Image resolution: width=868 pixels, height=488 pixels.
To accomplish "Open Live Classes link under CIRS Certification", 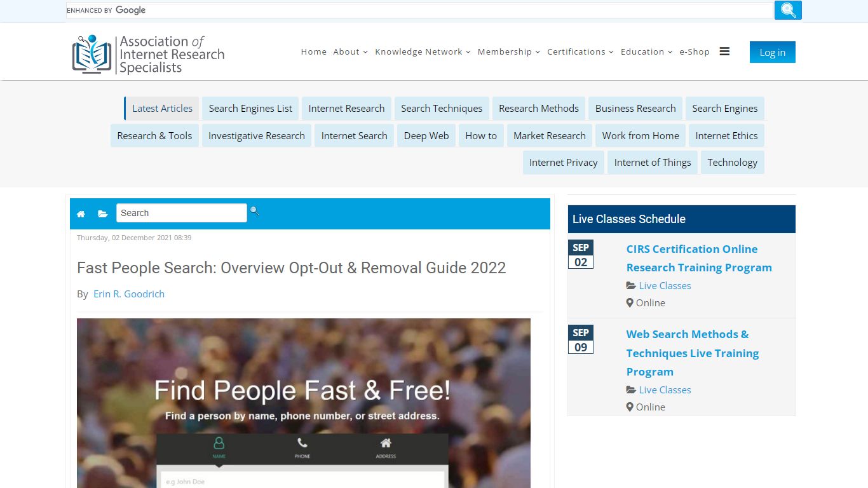I will [665, 286].
